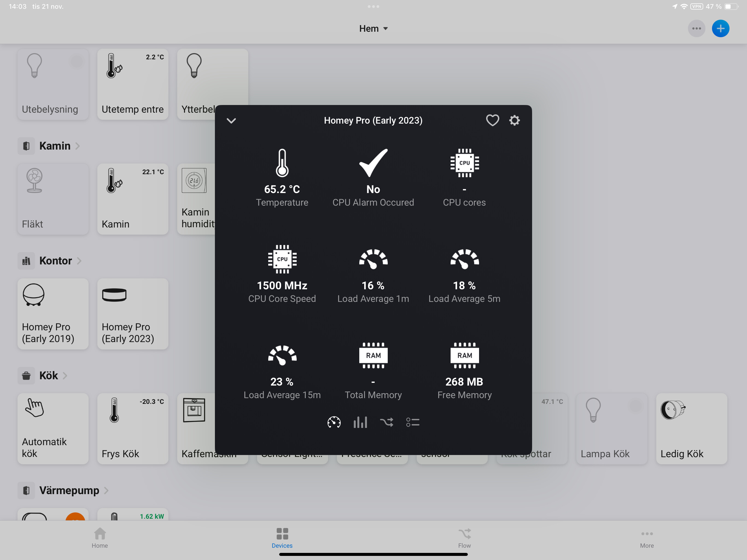The height and width of the screenshot is (560, 747).
Task: Open the three-dots options button at top
Action: (x=696, y=29)
